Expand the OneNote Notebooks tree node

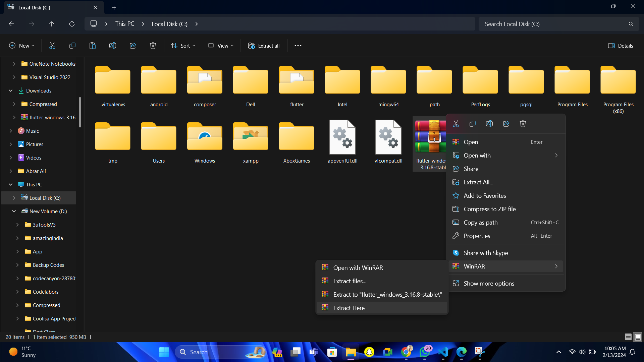pos(14,64)
